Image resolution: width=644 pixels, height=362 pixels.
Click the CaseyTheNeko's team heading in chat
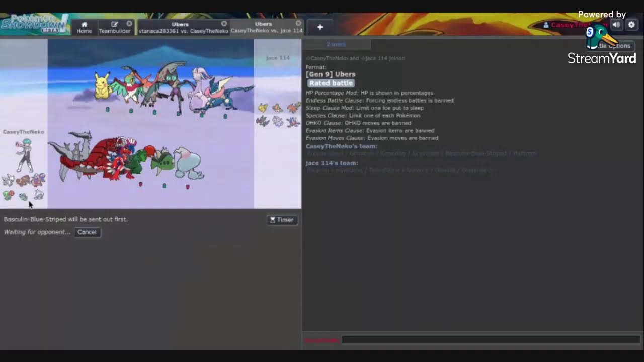tap(342, 146)
